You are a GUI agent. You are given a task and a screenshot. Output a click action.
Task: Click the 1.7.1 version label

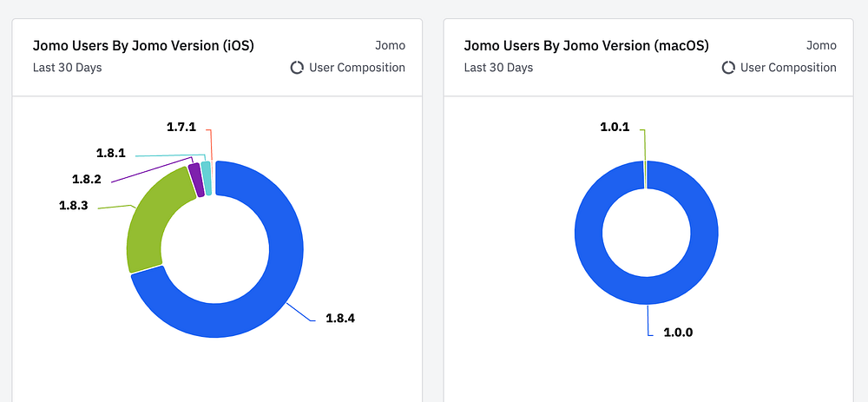coord(181,128)
